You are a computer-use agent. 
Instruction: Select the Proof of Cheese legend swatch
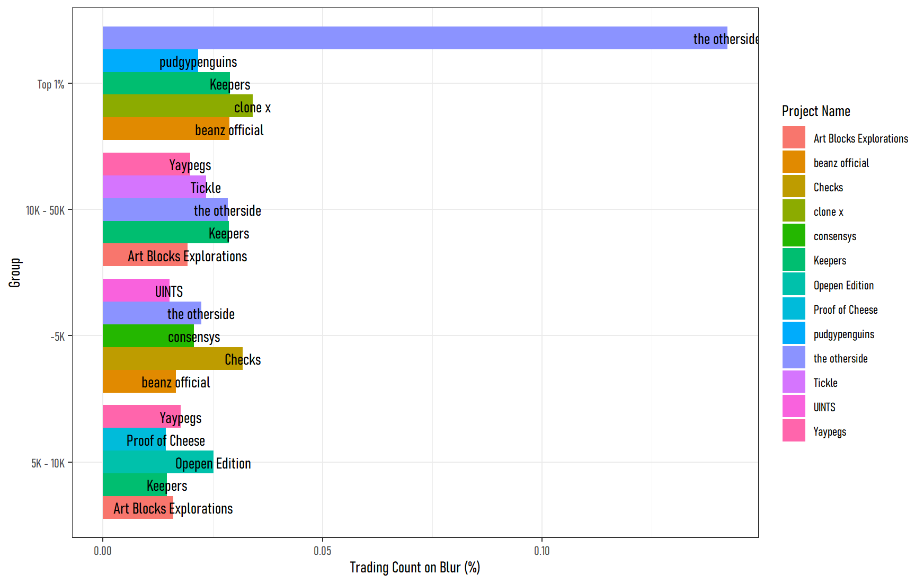(x=793, y=309)
